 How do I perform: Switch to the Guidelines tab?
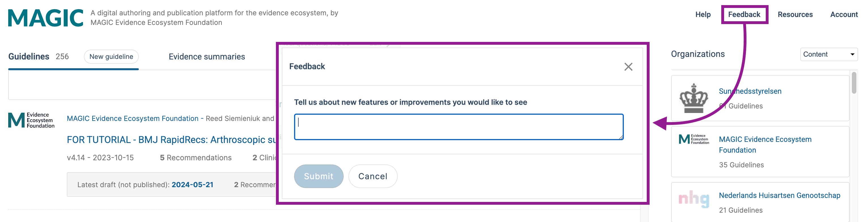29,56
